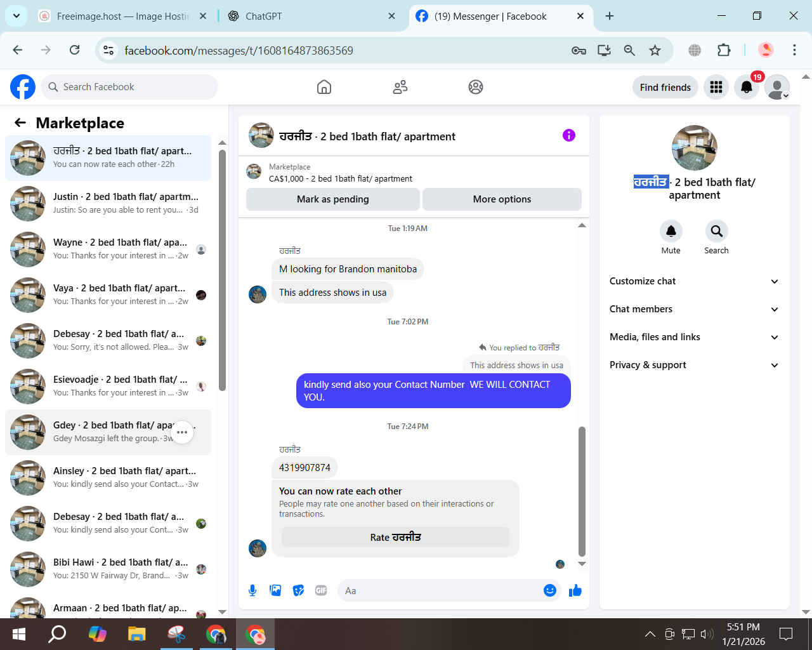This screenshot has height=650, width=812.
Task: Open the Friends icon in top navigation
Action: pyautogui.click(x=400, y=87)
